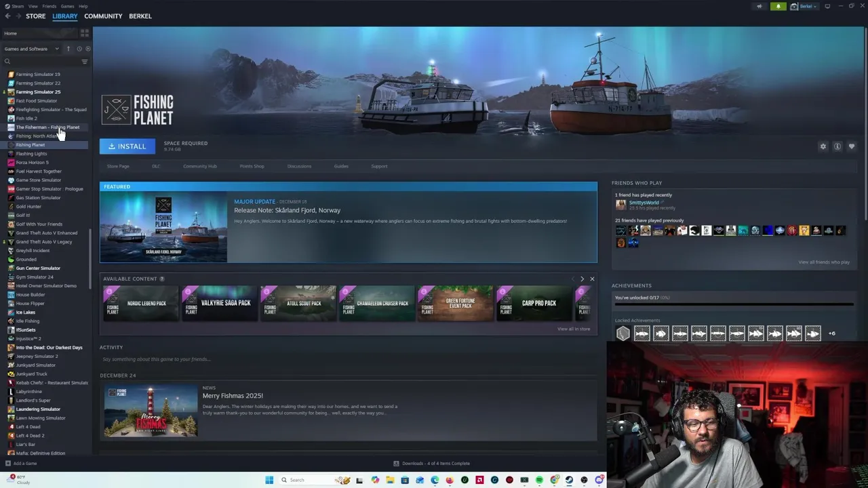Open File Explorer from the taskbar

[390, 480]
